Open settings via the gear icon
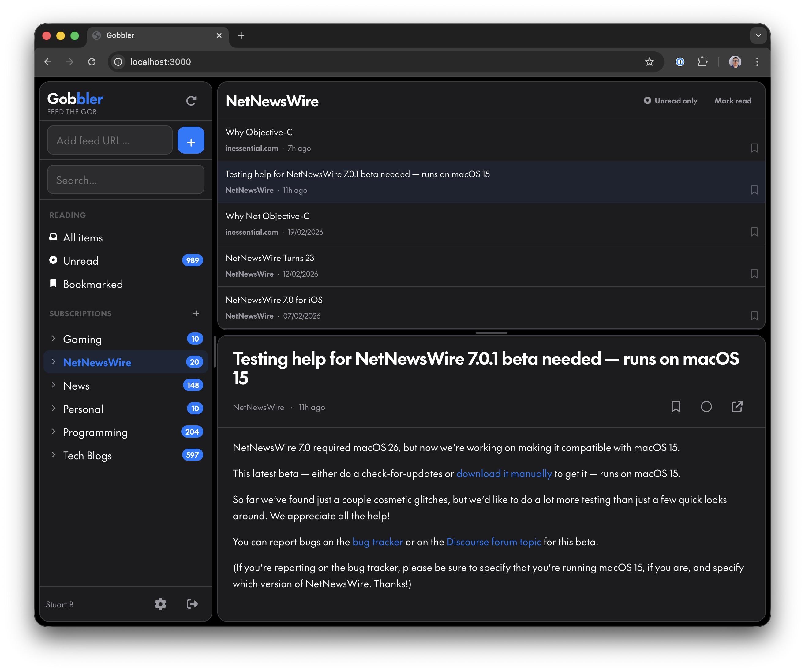The height and width of the screenshot is (672, 805). tap(160, 604)
